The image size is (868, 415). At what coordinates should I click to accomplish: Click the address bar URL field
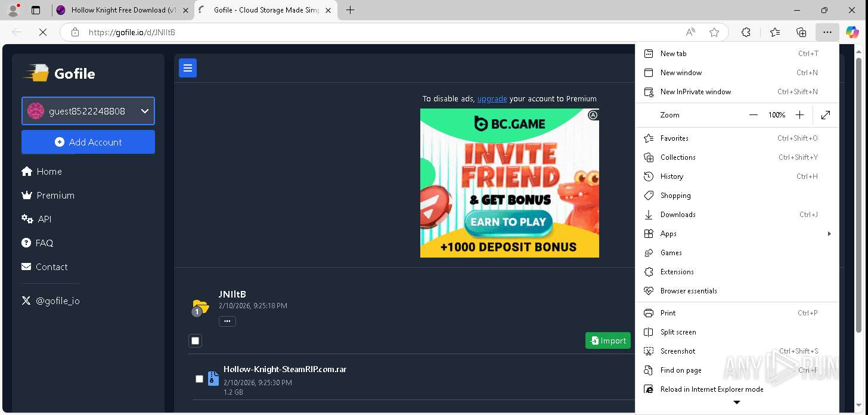point(382,32)
